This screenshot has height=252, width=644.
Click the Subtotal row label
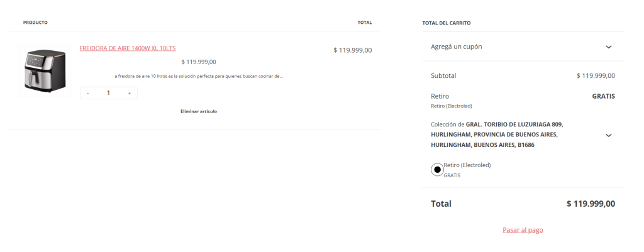443,75
